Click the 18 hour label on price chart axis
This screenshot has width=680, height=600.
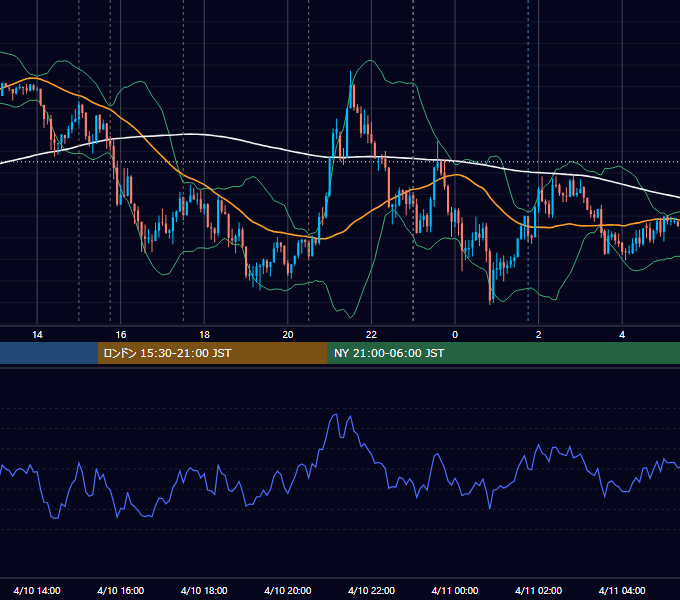[204, 335]
